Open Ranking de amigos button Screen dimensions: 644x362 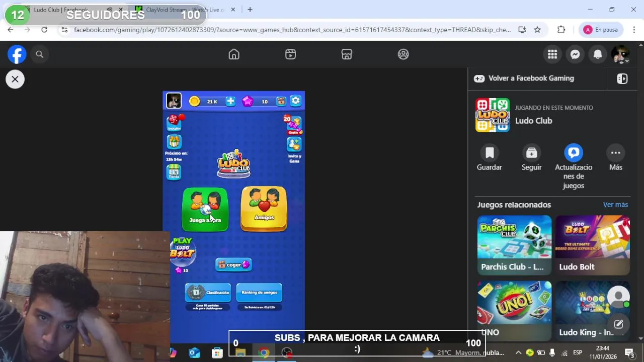tap(259, 293)
